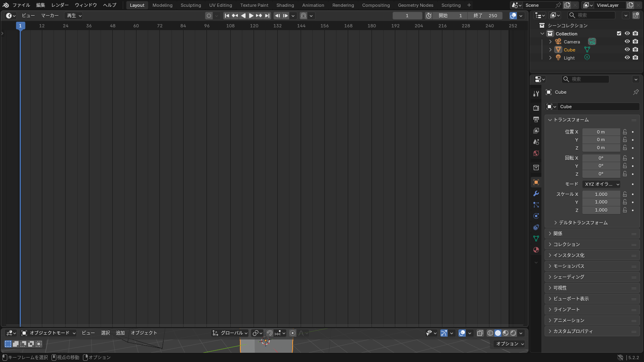
Task: Select the frame 1 playhead marker
Action: click(x=21, y=26)
